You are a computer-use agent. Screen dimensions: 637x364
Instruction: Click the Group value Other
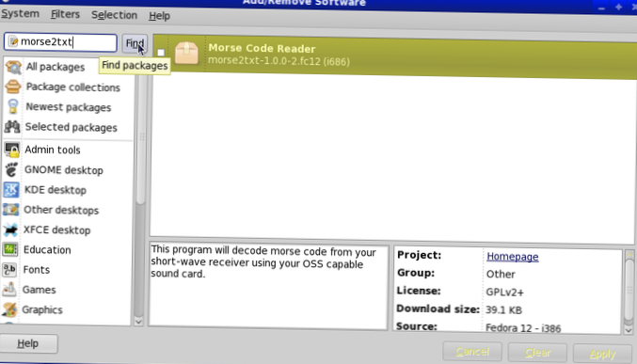501,275
